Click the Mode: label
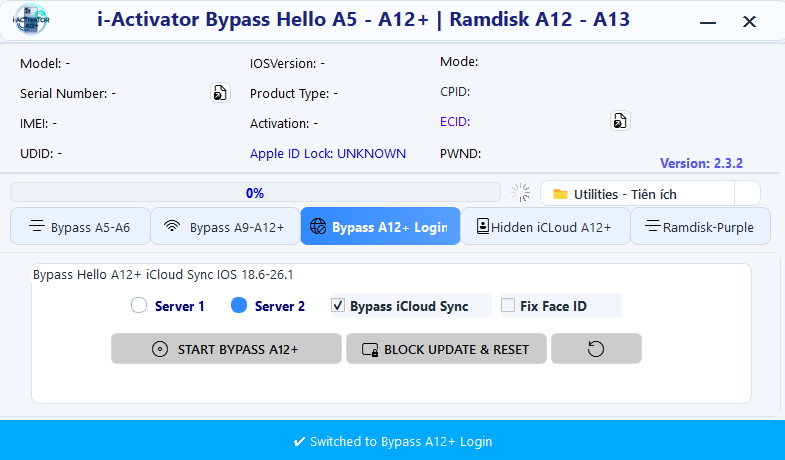Screen dimensions: 785x460 (459, 62)
